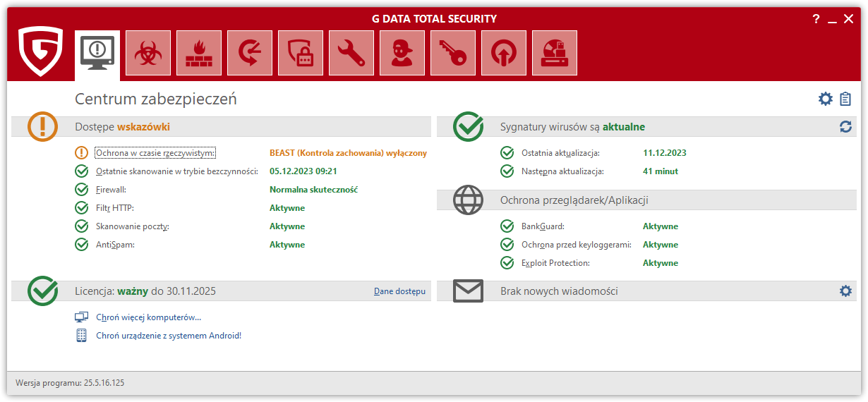Click the Dane dostępu link
Viewport: 868px width, 402px height.
coord(399,291)
